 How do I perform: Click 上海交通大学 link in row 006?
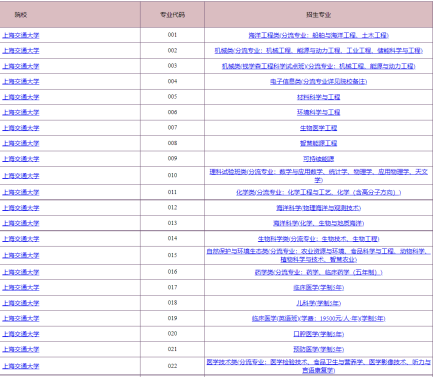point(21,112)
